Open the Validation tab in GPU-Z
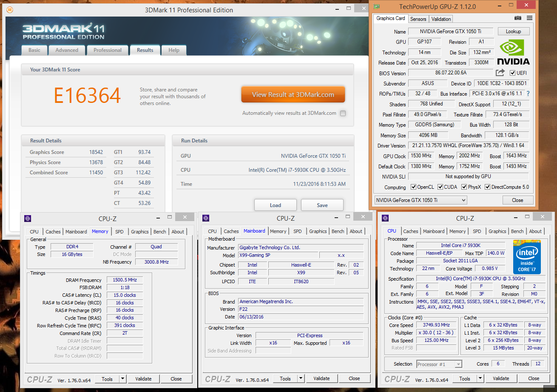The height and width of the screenshot is (392, 557). pos(441,19)
